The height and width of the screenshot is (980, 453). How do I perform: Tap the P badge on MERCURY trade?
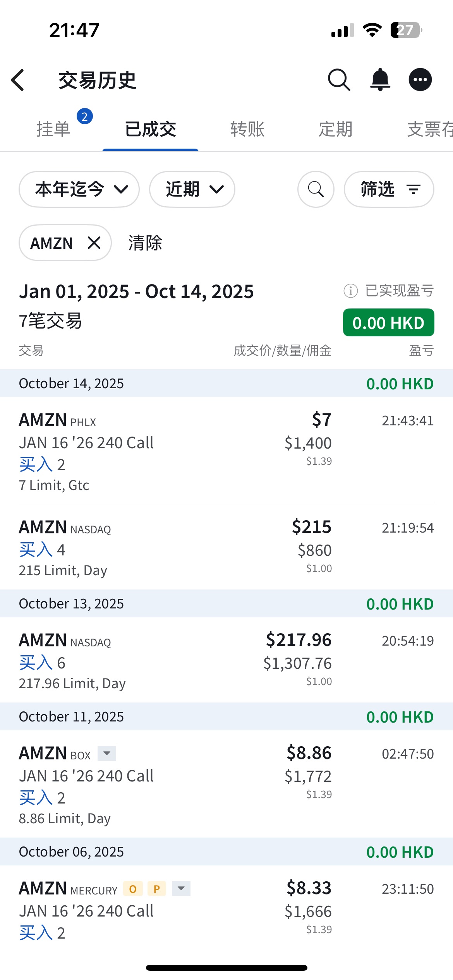pos(156,889)
